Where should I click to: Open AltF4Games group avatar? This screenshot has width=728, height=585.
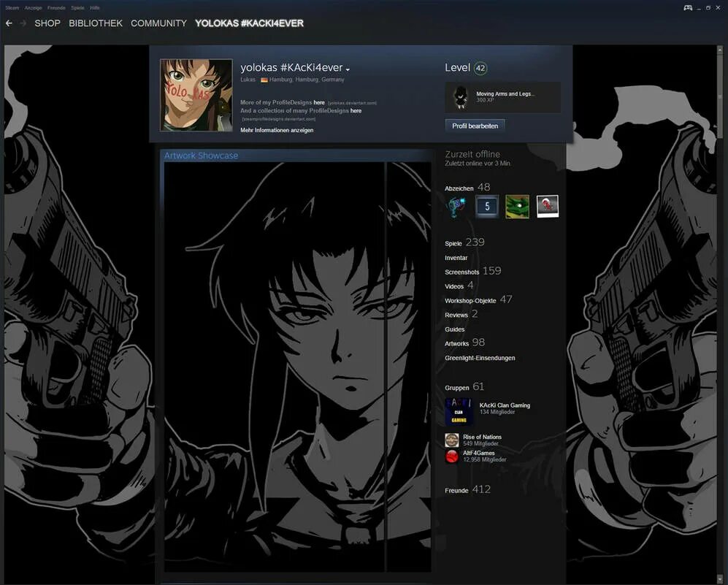(452, 456)
